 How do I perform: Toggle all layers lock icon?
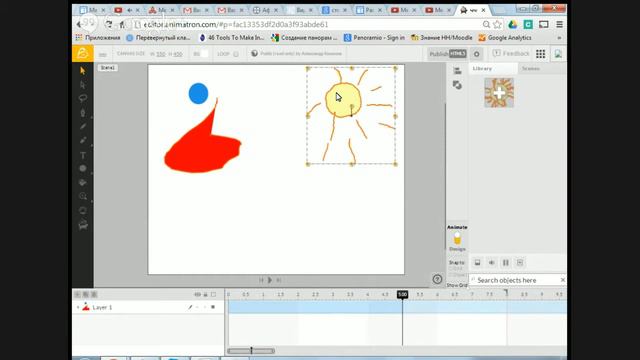pos(206,294)
